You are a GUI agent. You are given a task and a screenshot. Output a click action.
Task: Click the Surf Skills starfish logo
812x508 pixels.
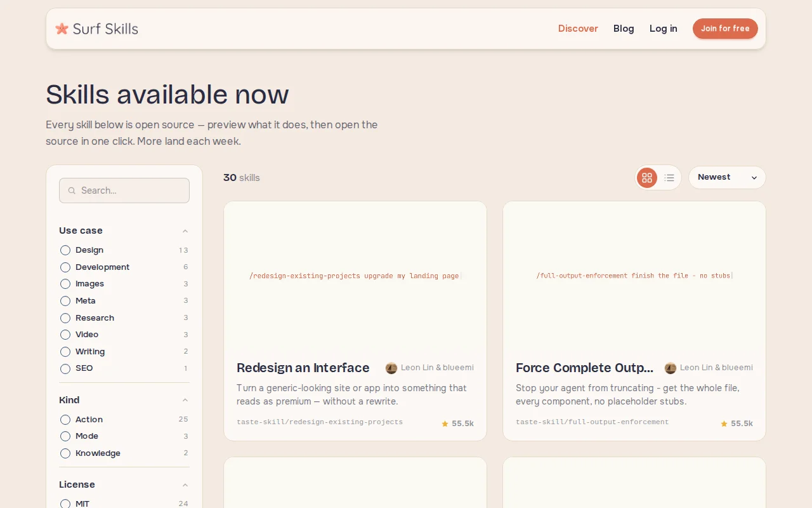point(62,29)
